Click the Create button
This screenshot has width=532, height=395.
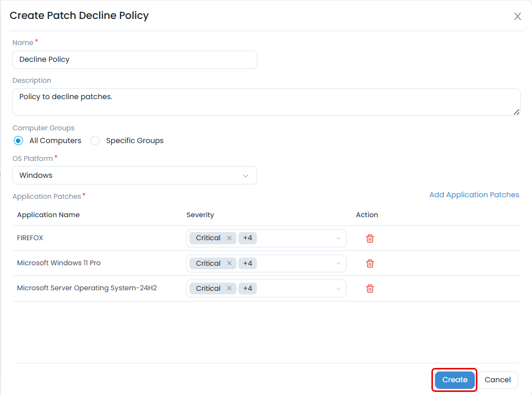[x=454, y=380]
